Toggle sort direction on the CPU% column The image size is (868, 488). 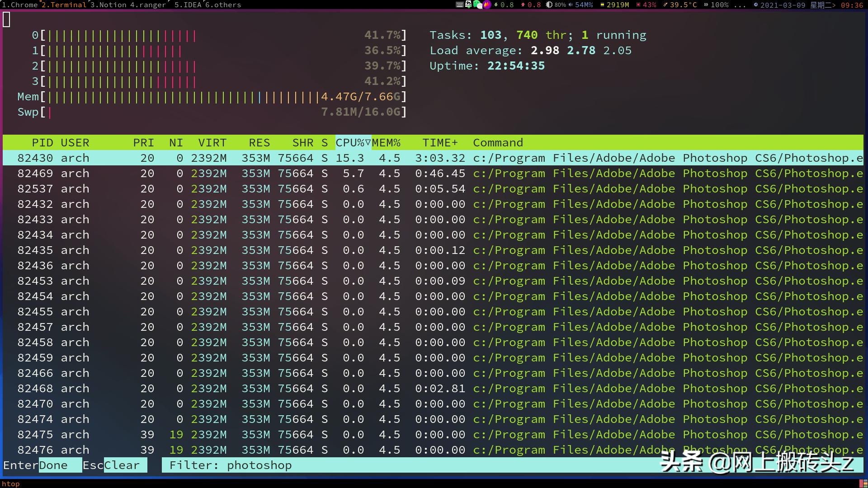coord(353,142)
